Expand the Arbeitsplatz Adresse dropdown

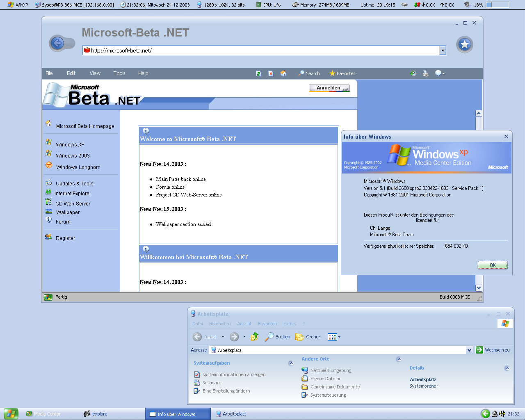pos(469,350)
